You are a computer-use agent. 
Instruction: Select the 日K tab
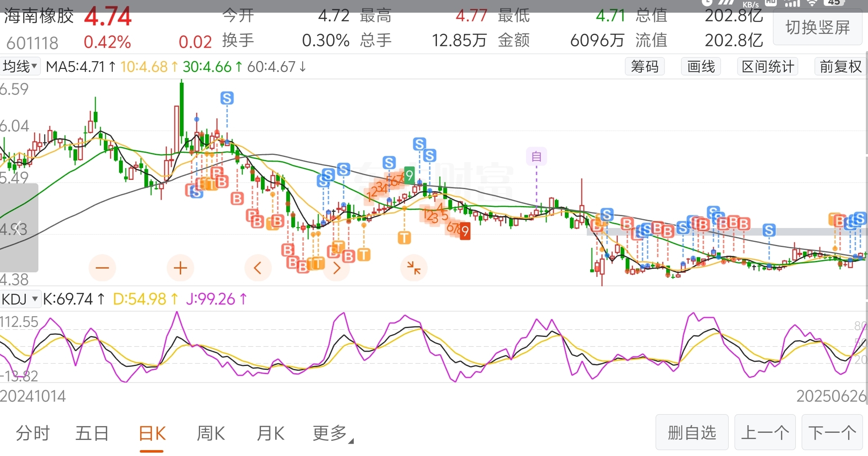coord(152,433)
